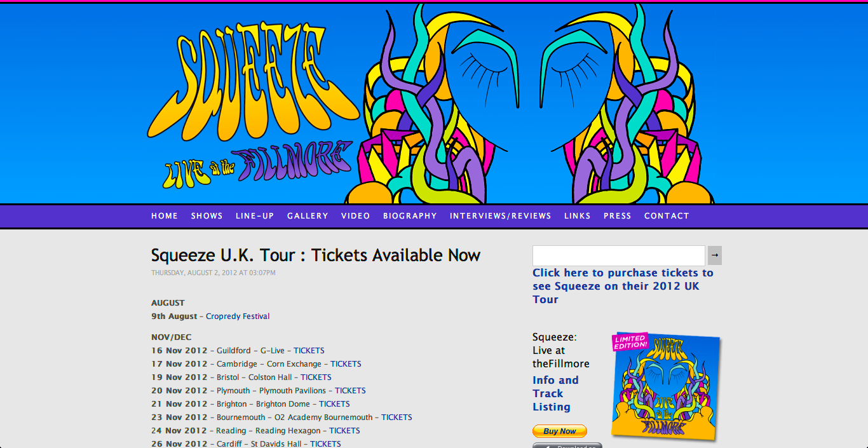Viewport: 868px width, 448px height.
Task: Click the yellow Buy Now button
Action: pos(560,431)
